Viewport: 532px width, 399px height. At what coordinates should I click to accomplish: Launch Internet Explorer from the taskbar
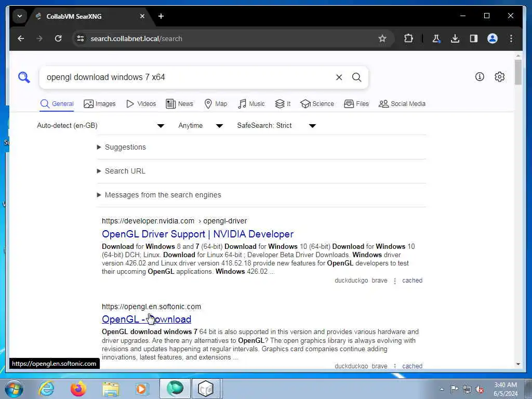pyautogui.click(x=46, y=389)
